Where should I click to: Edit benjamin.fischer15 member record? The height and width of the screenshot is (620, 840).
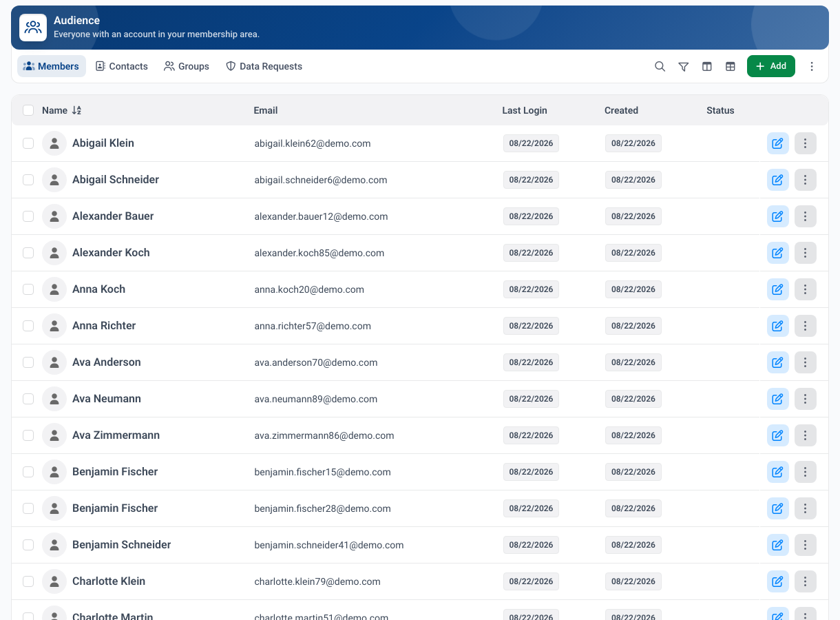click(778, 472)
